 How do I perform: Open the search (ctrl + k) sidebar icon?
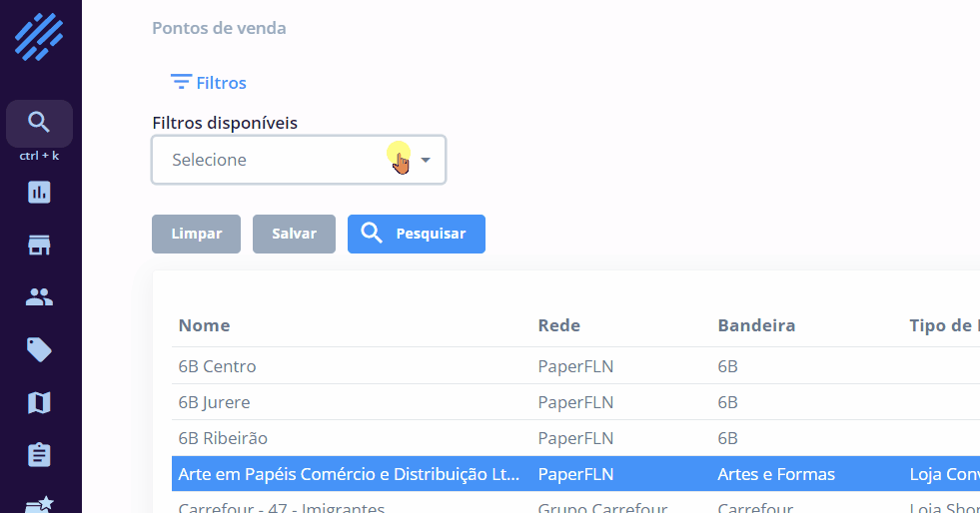39,123
